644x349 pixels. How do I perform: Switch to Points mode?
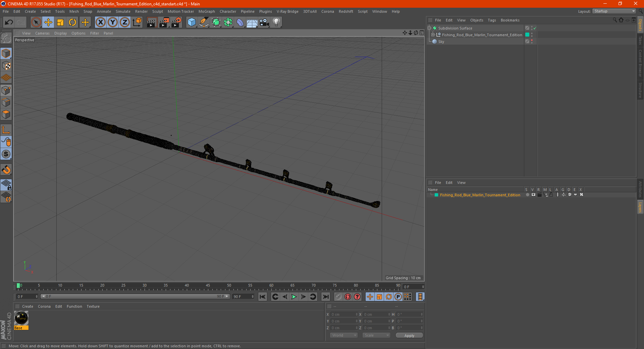coord(6,90)
